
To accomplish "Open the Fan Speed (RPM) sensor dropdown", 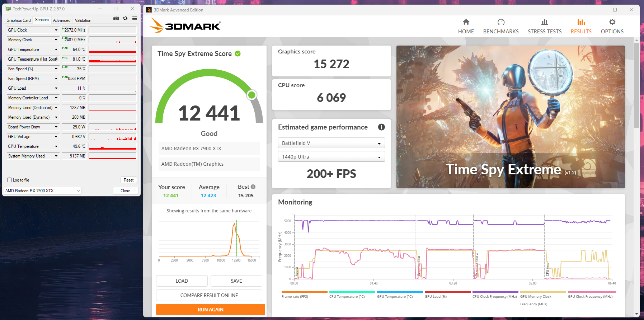I will [56, 79].
